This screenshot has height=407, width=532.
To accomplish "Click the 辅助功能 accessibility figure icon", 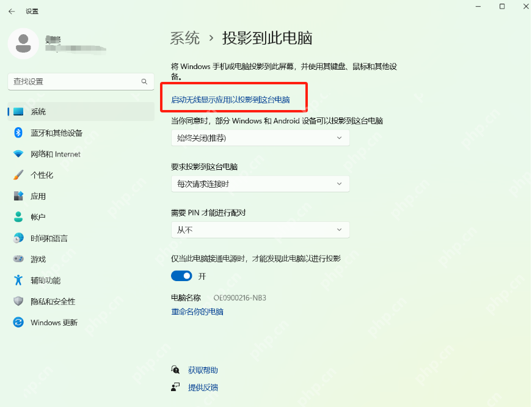I will pos(18,280).
